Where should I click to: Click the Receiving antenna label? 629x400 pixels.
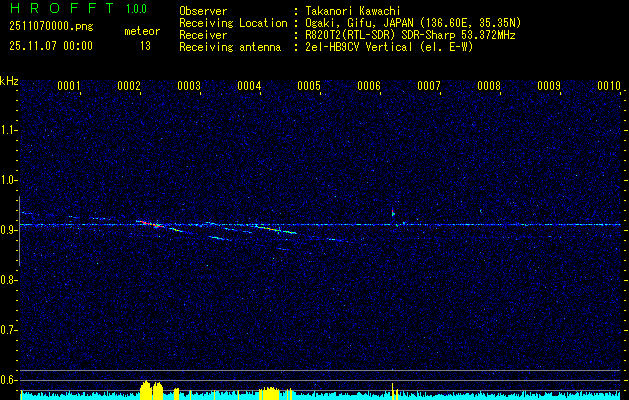pyautogui.click(x=230, y=47)
